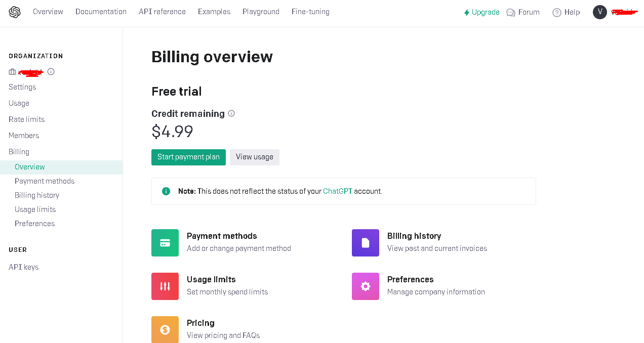Click the Free trial heading
This screenshot has height=343, width=644.
tap(177, 92)
